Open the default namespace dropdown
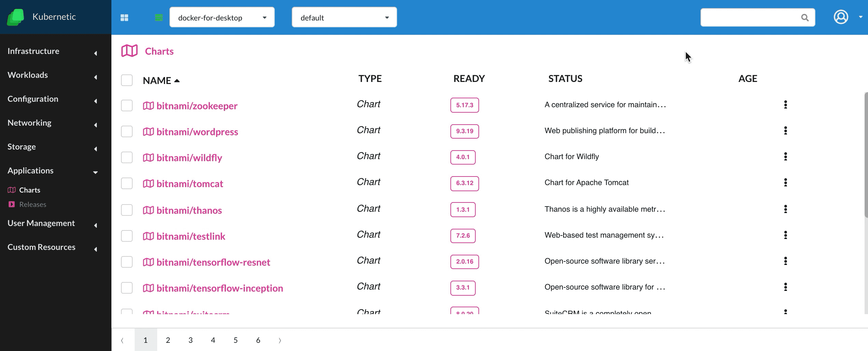This screenshot has width=868, height=351. coord(344,17)
